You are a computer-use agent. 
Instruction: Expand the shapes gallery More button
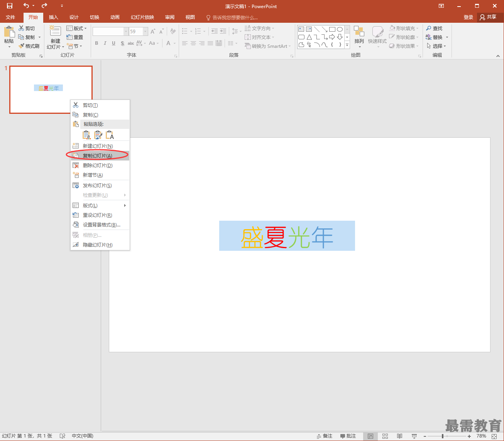(347, 45)
